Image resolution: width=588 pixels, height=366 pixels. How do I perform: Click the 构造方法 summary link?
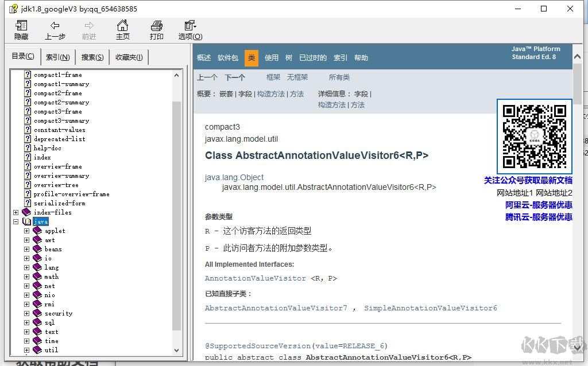[271, 94]
